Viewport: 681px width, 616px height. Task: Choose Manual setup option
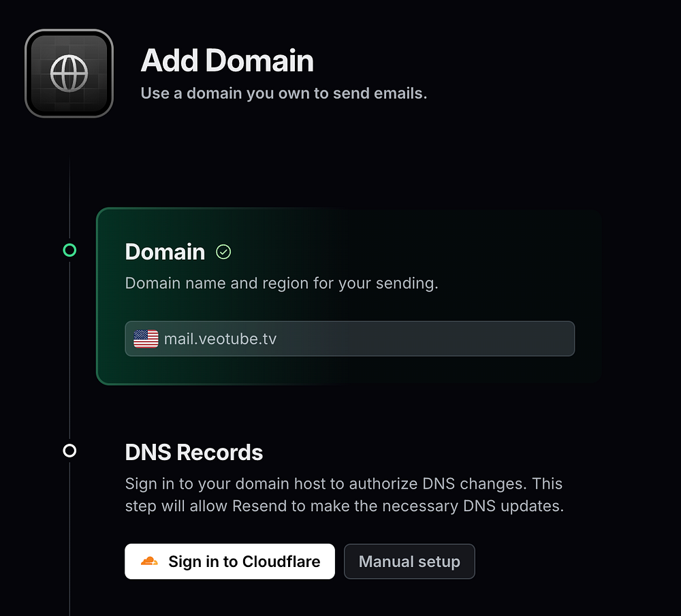[409, 562]
